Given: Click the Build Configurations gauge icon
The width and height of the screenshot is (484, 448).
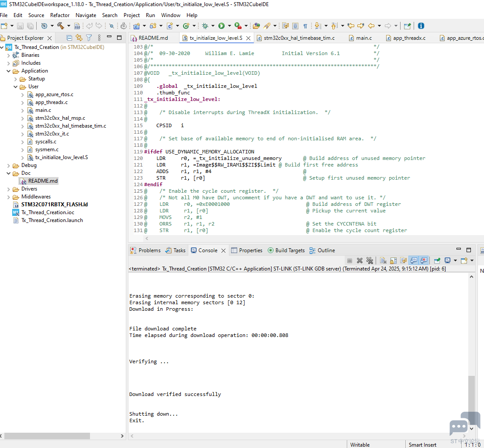Looking at the screenshot, I should 44,26.
